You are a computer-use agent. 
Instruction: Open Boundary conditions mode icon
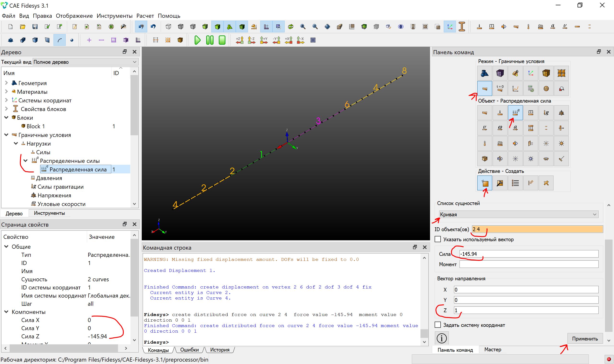484,88
